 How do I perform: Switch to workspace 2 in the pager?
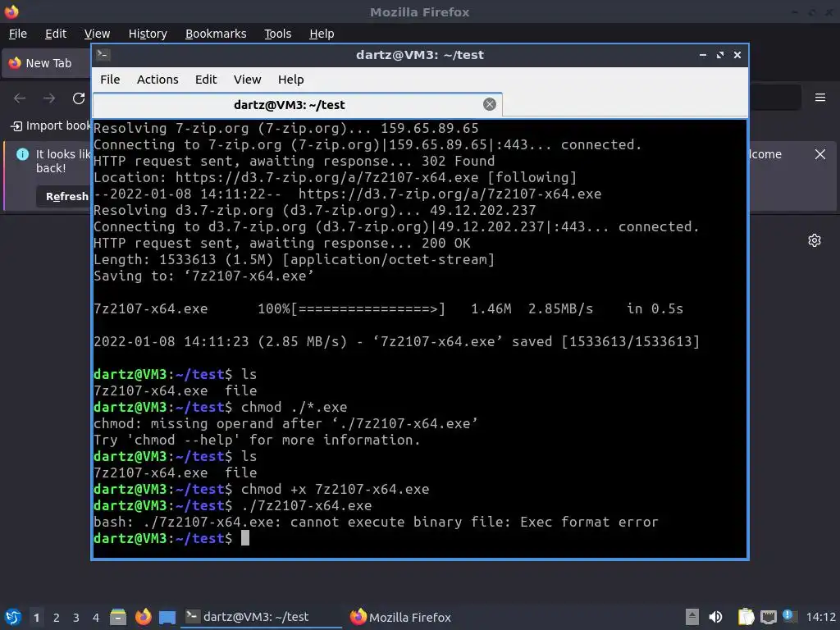57,618
